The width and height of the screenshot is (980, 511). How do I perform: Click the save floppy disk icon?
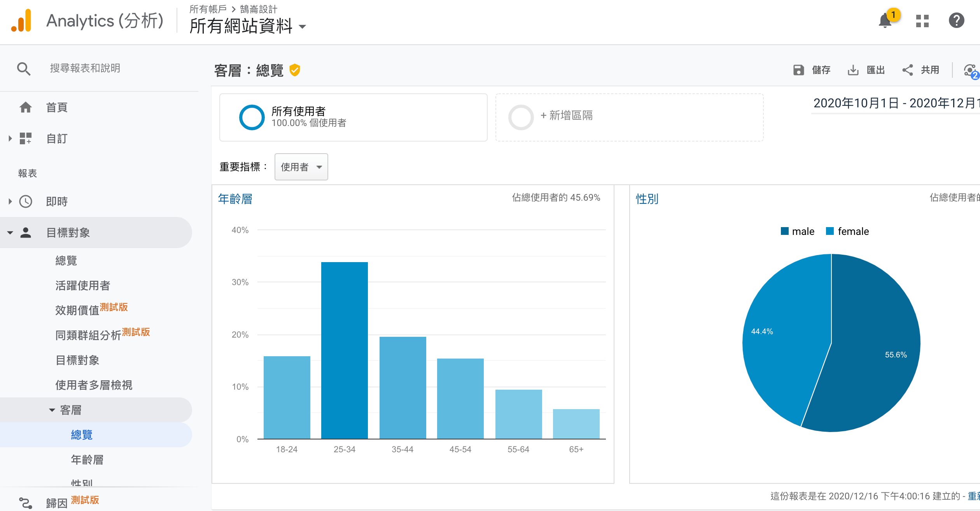[798, 70]
